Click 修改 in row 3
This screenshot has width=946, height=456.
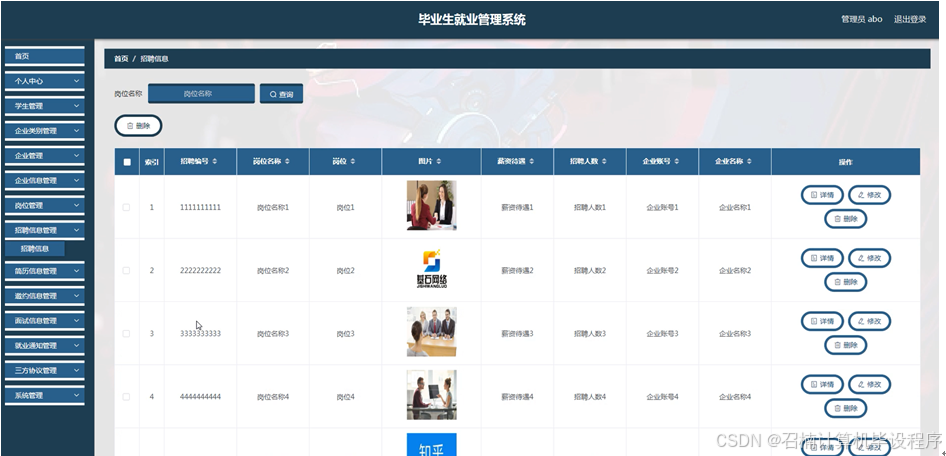869,321
